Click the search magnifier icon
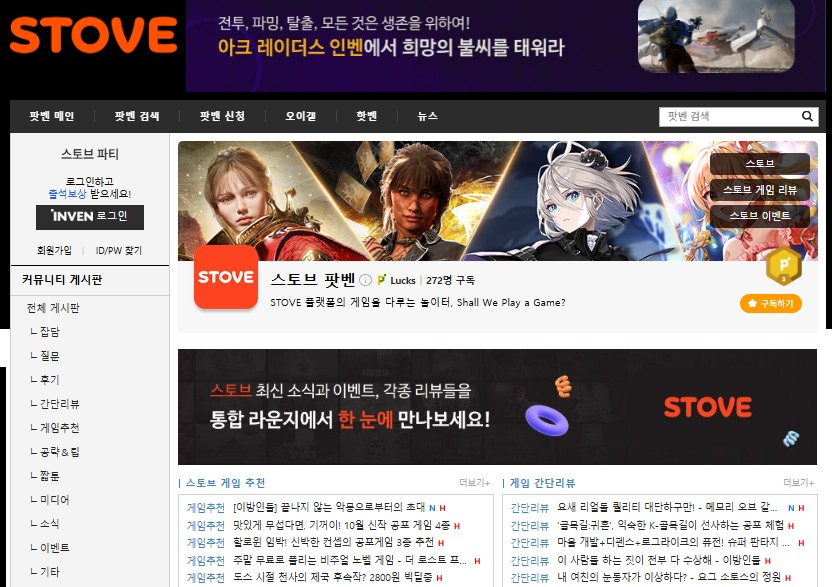Screen dimensions: 832x587 808,117
